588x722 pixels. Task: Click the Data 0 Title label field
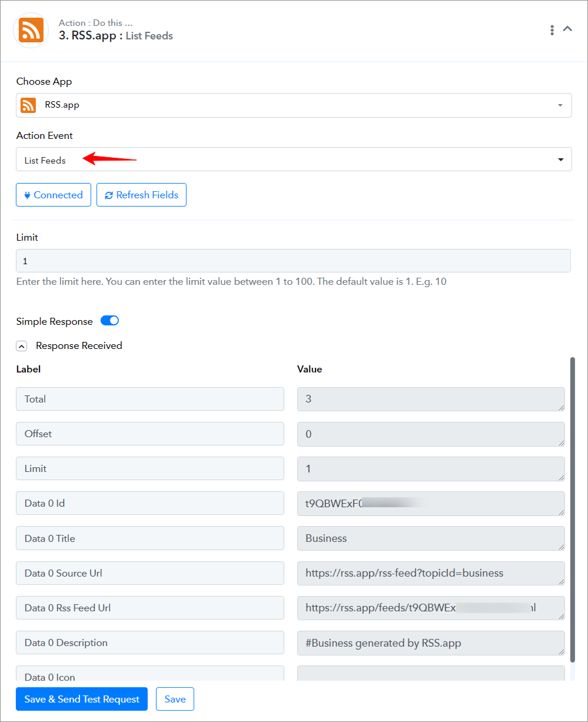pyautogui.click(x=150, y=538)
